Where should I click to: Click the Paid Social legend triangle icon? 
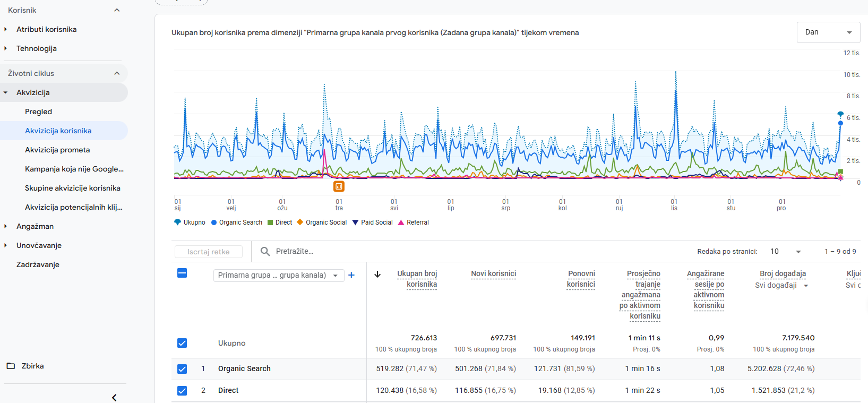coord(356,222)
